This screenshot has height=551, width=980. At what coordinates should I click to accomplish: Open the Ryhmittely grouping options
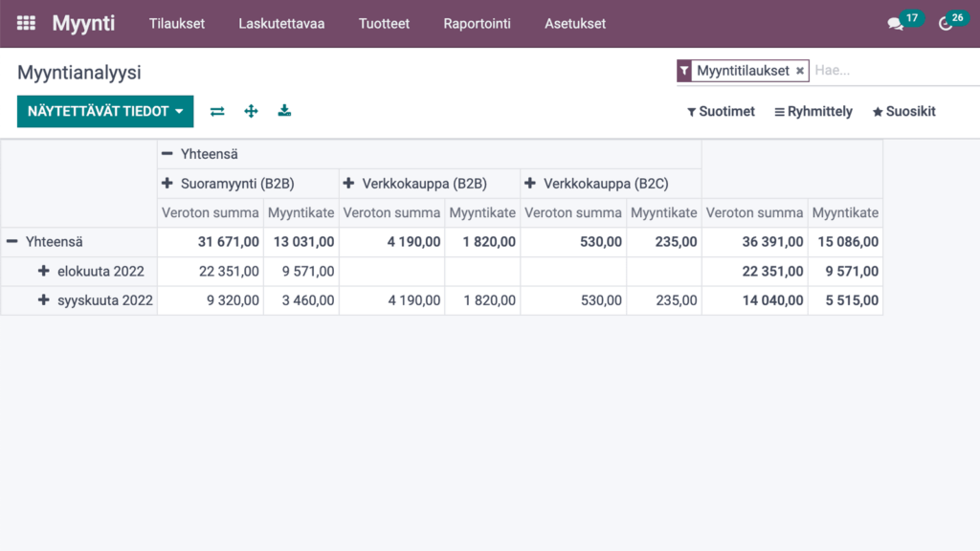click(x=813, y=111)
